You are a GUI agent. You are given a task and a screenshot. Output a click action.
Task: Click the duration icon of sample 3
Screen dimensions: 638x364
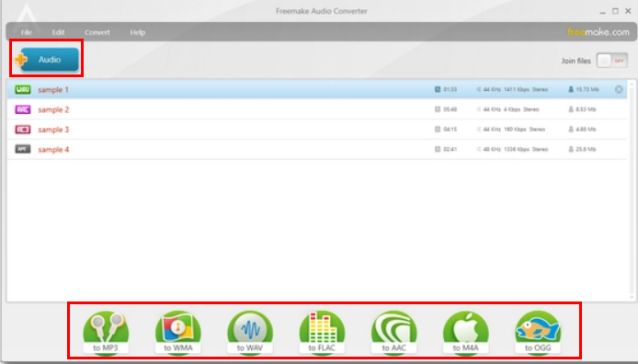438,129
